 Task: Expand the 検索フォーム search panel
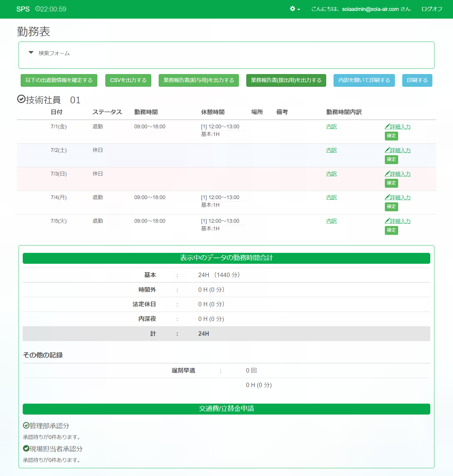coord(31,53)
